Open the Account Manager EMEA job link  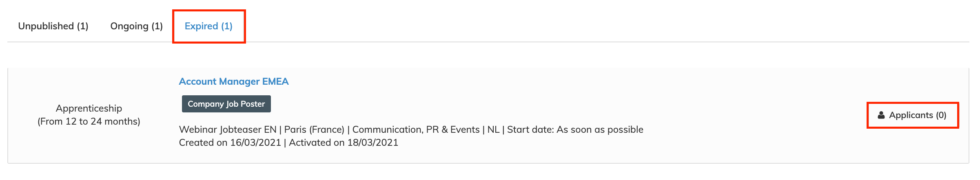point(233,81)
